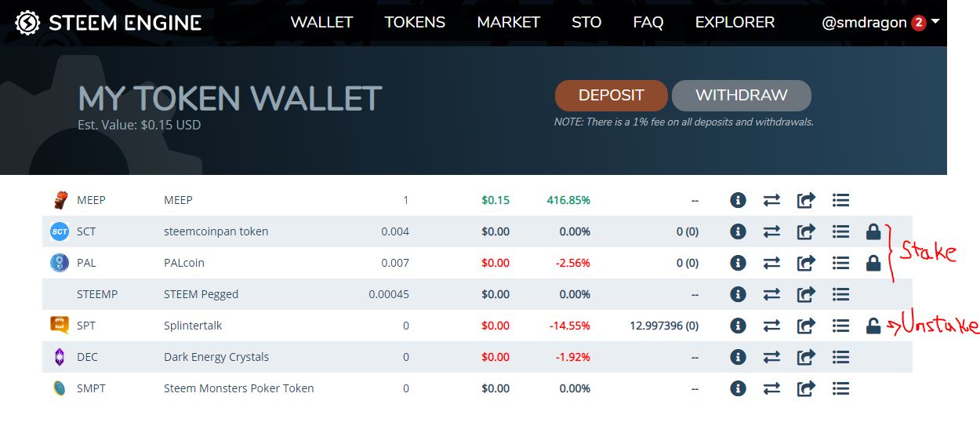Click the 'STEEM Pegged' token name
Screen dimensions: 980x426
[x=201, y=294]
